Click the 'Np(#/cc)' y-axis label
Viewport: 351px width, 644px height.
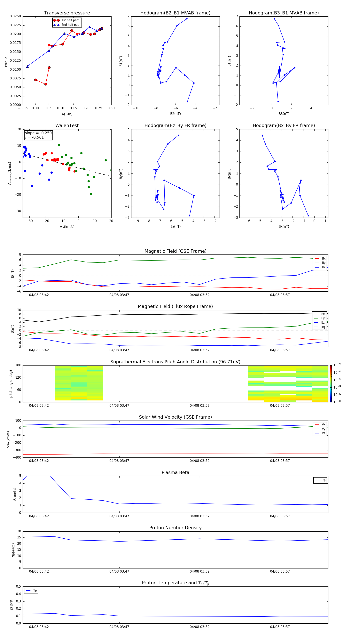13,550
